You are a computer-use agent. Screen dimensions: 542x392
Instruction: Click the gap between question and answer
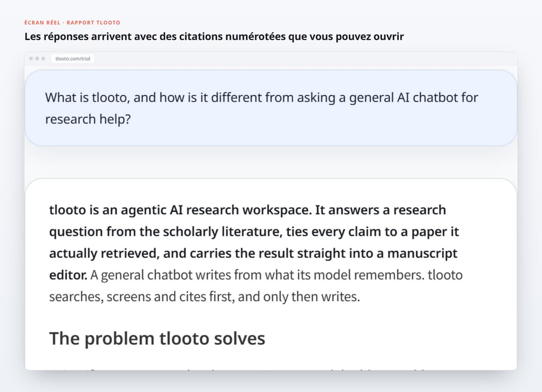271,162
